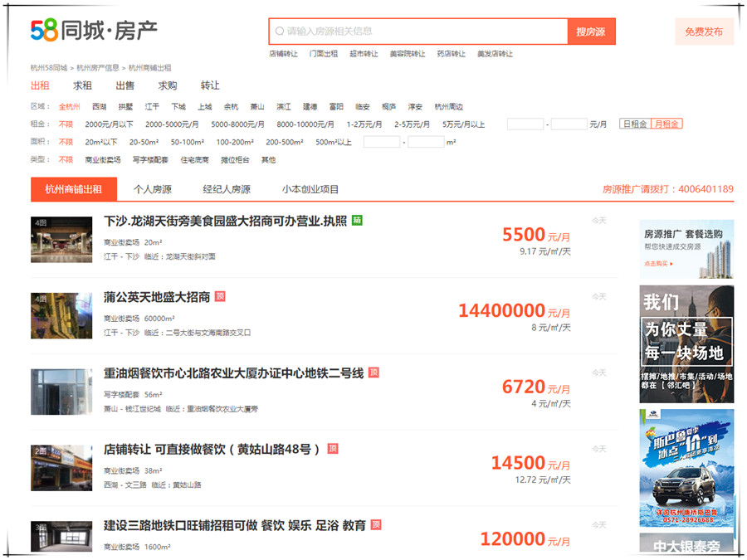The width and height of the screenshot is (747, 560).
Task: Click the 杭州58同城 breadcrumb link
Action: click(49, 68)
